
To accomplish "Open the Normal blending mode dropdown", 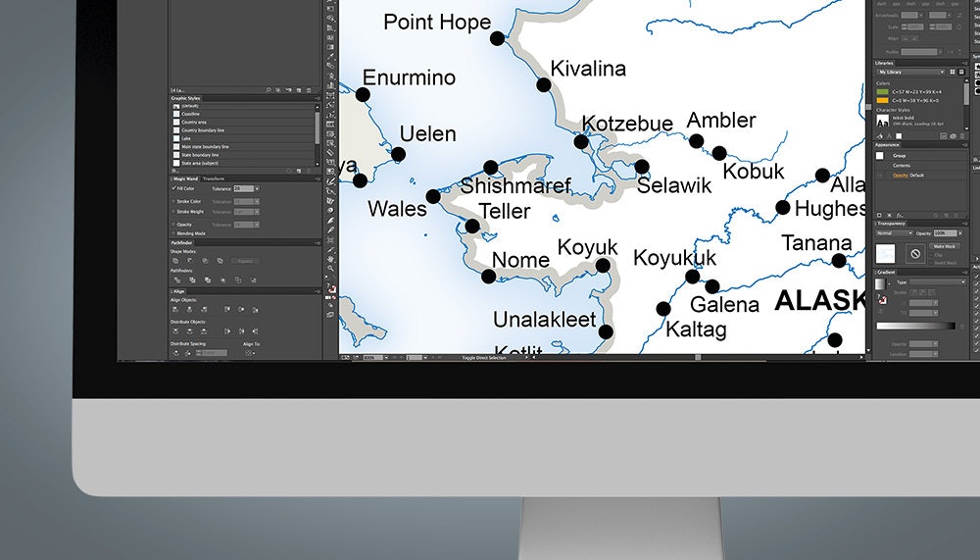I will tap(895, 233).
